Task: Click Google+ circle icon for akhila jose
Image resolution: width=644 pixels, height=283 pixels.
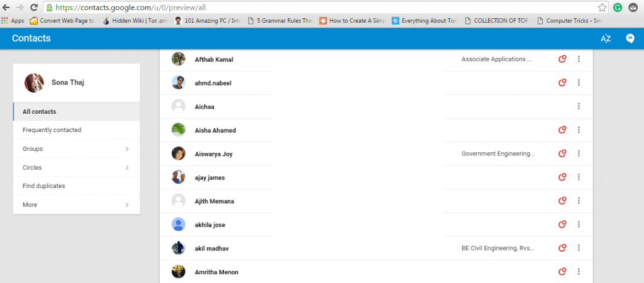Action: tap(563, 225)
